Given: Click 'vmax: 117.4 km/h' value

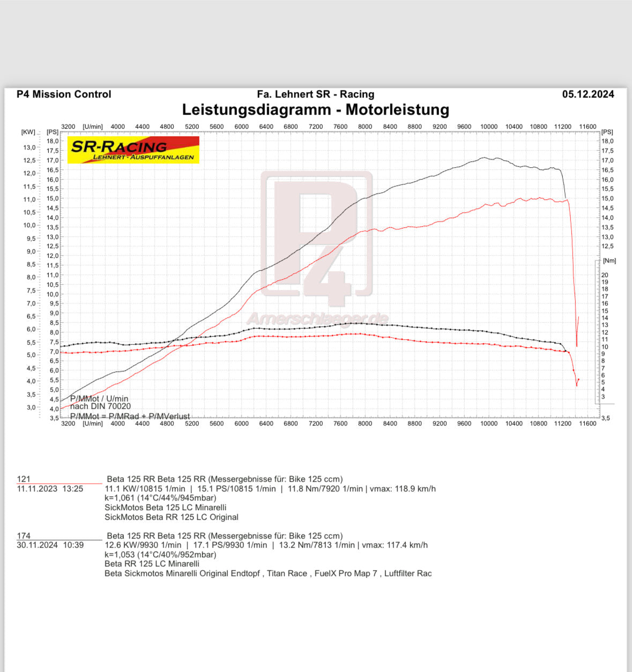Looking at the screenshot, I should [395, 545].
